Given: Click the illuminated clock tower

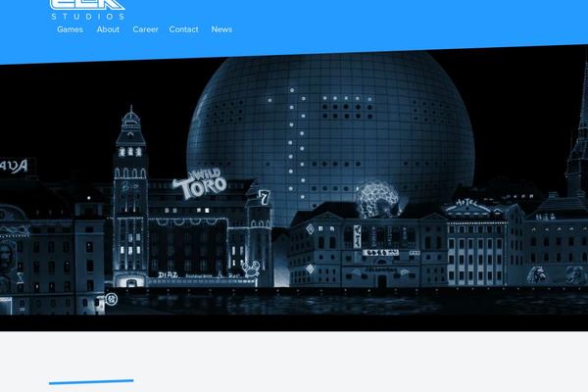Looking at the screenshot, I should 130,195.
